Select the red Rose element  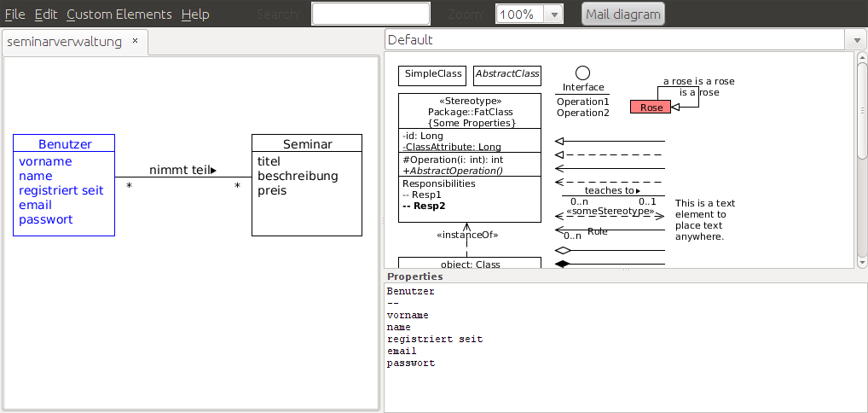point(651,108)
